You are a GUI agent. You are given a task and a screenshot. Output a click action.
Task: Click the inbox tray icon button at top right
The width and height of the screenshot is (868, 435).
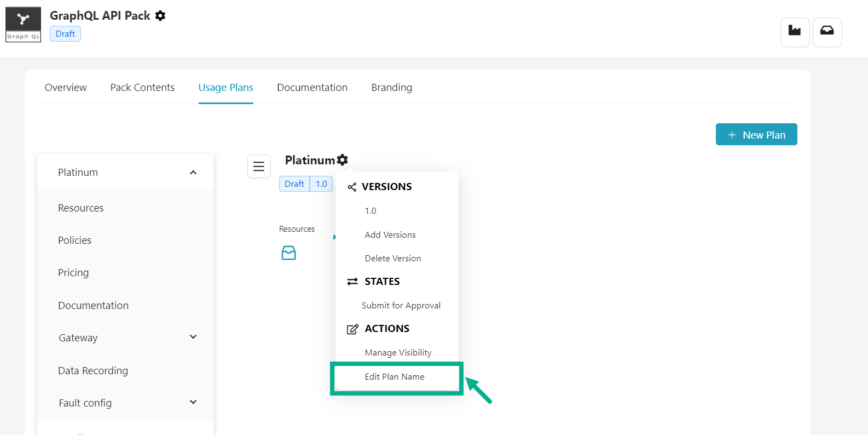click(x=827, y=32)
